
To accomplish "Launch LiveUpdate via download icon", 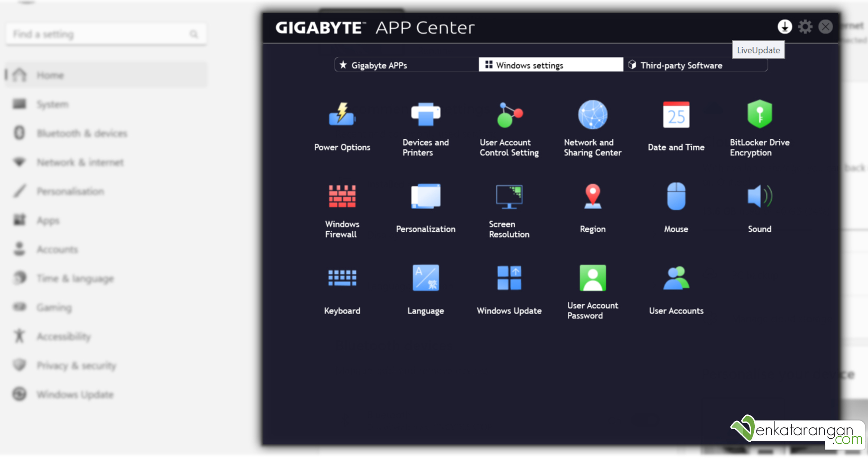I will coord(785,26).
